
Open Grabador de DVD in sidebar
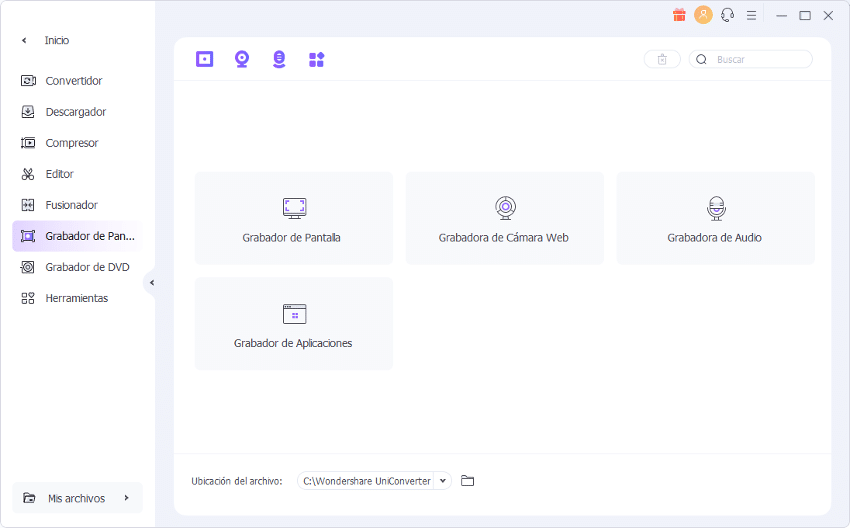(87, 267)
